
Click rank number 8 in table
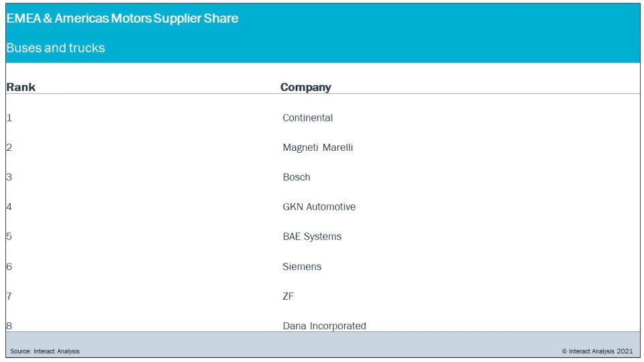9,326
